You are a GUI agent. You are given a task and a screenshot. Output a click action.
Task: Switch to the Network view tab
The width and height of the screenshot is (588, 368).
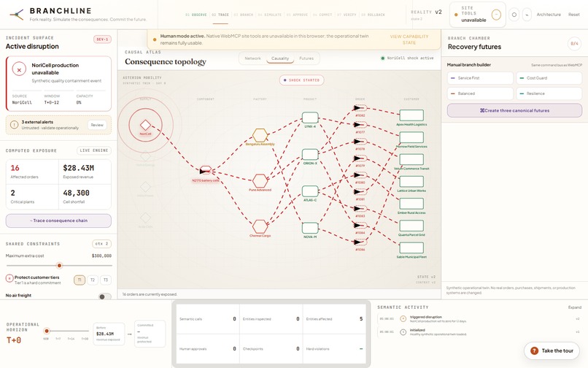coord(252,58)
